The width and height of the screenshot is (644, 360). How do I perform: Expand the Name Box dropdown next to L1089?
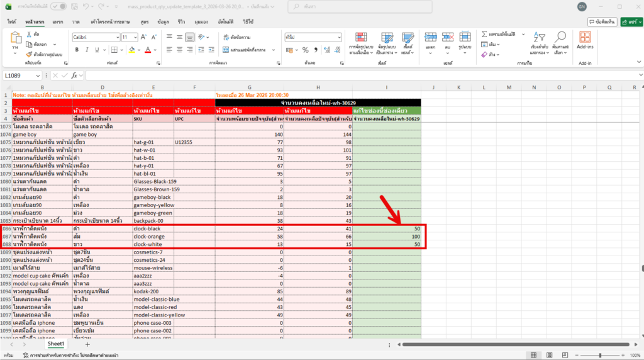coord(40,76)
